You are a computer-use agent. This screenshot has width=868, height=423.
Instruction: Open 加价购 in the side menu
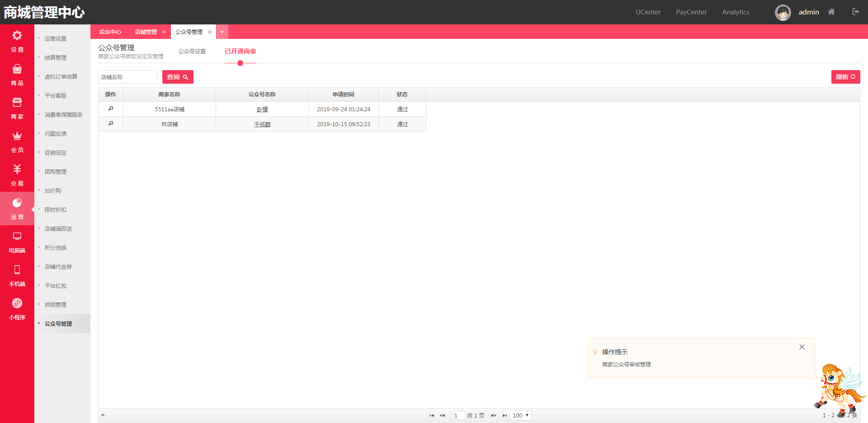53,190
